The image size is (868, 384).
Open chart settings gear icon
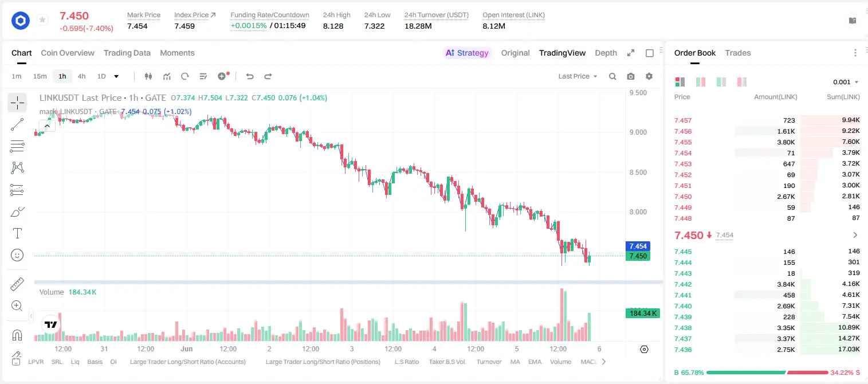pos(649,76)
